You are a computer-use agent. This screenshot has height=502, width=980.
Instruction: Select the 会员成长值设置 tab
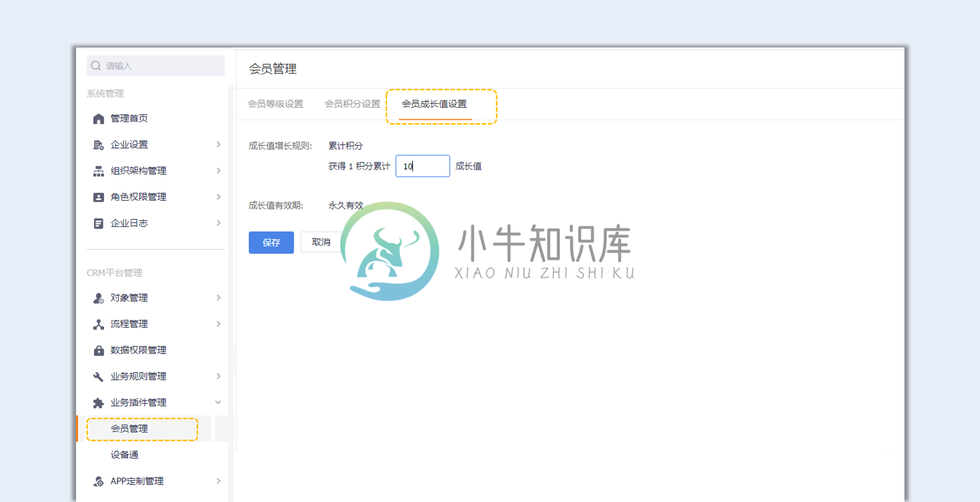click(435, 104)
